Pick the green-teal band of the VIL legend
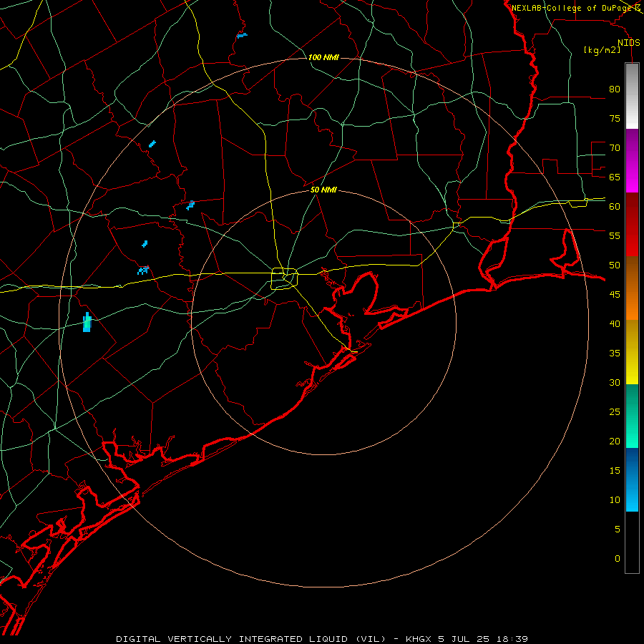Viewport: 644px width, 644px height. [x=632, y=416]
